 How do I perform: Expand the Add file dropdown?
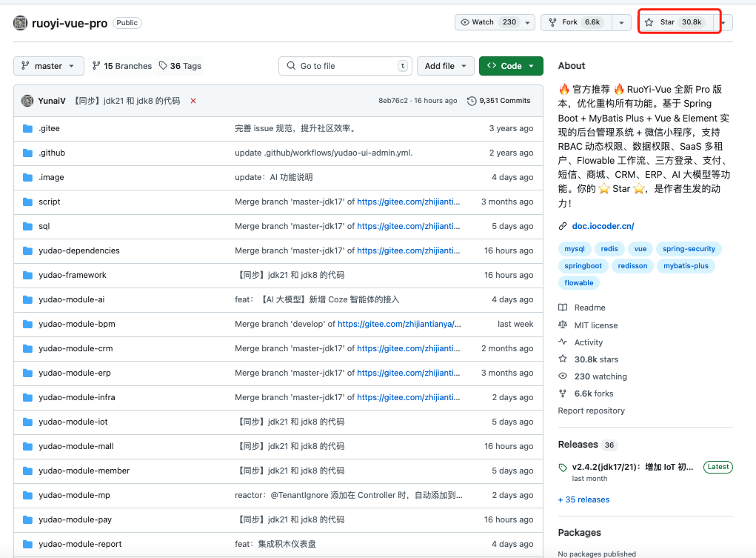pyautogui.click(x=445, y=65)
